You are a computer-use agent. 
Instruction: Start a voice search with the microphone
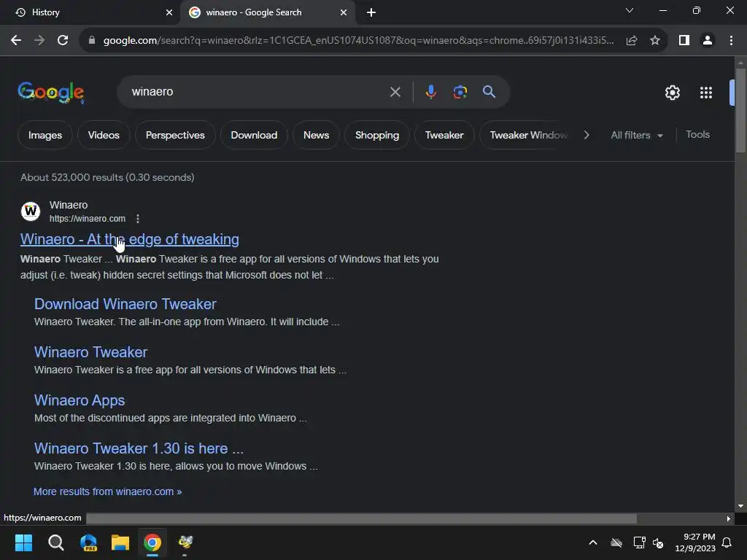tap(430, 92)
